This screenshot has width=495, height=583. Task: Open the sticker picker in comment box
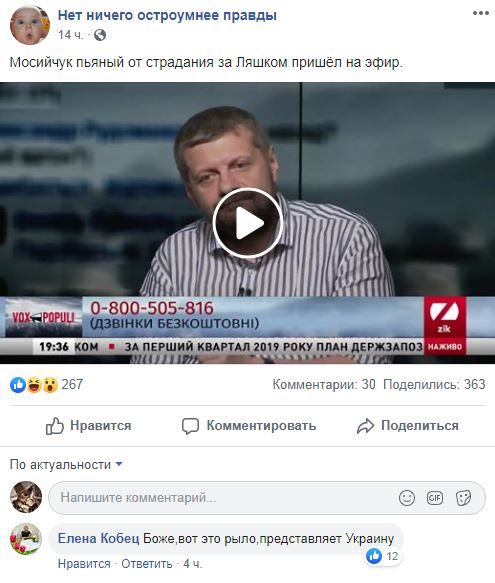[x=463, y=497]
